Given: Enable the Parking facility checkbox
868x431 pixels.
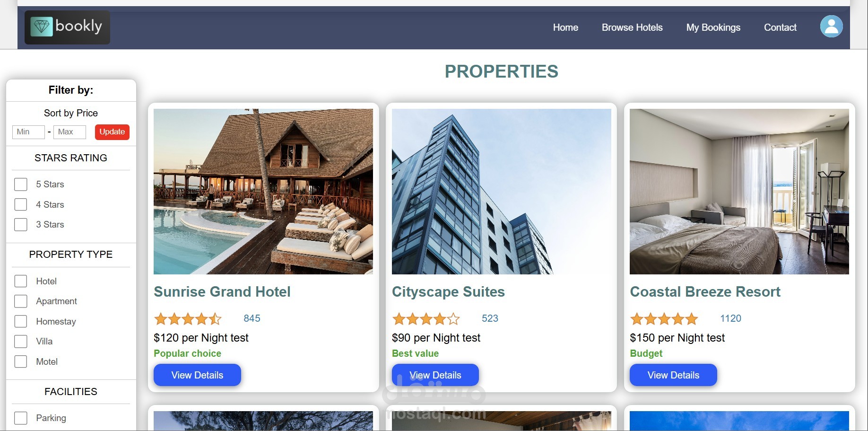Looking at the screenshot, I should [21, 418].
